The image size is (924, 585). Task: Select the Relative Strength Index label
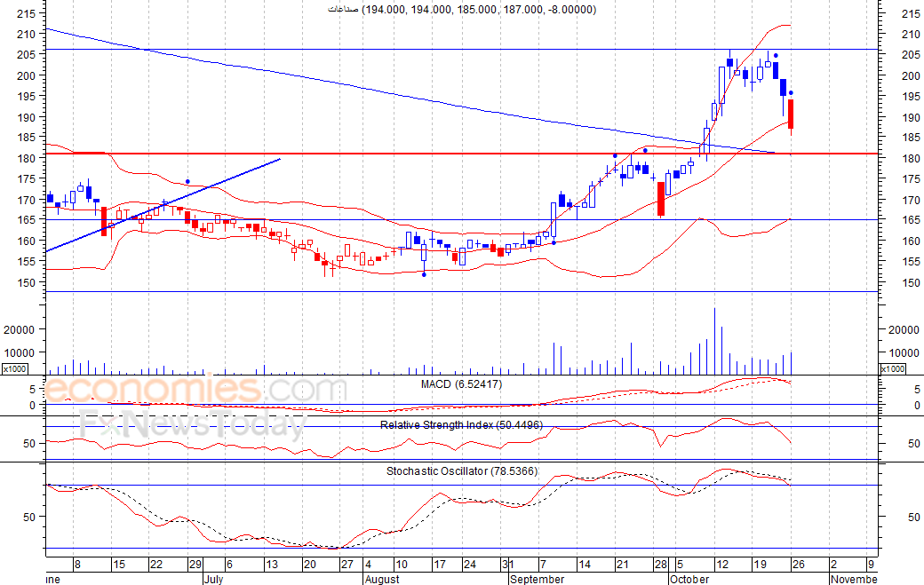coord(461,425)
